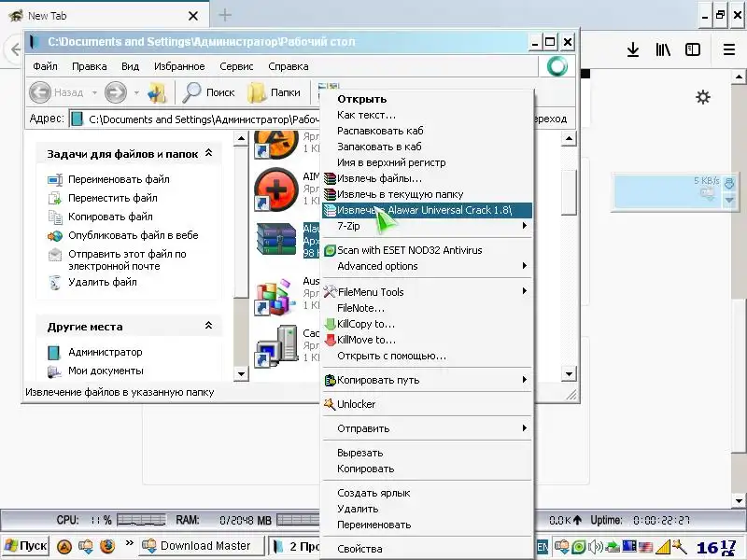
Task: Click the New Tab settings gear icon
Action: pyautogui.click(x=703, y=98)
